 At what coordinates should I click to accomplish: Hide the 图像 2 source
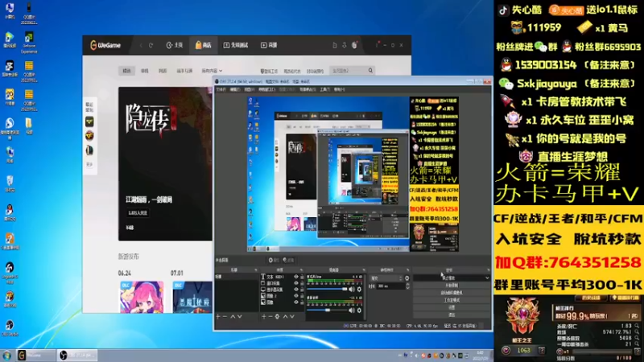click(295, 296)
